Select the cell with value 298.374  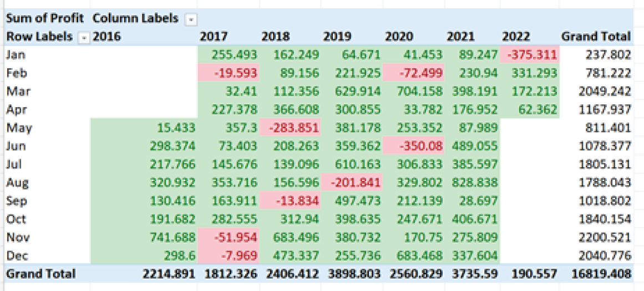tap(145, 146)
